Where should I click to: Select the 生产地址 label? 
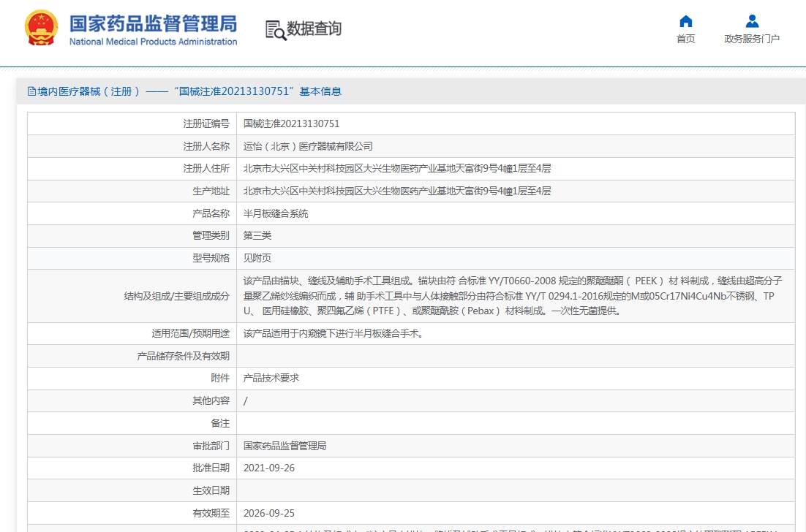pos(211,191)
